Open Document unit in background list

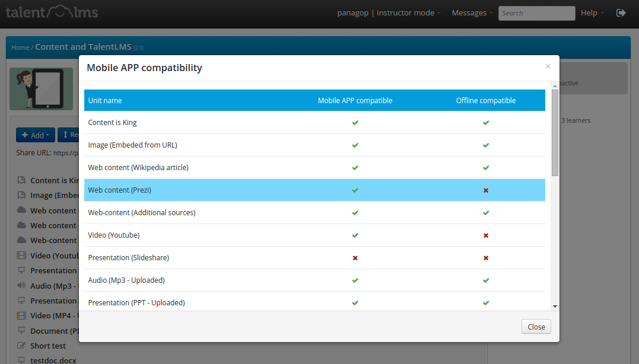(54, 331)
